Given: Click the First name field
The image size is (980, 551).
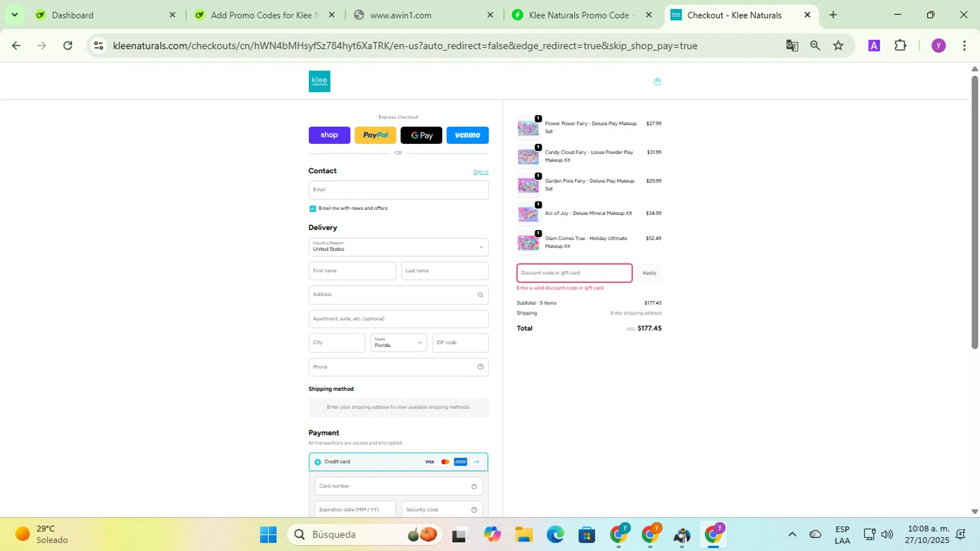Looking at the screenshot, I should pyautogui.click(x=352, y=271).
